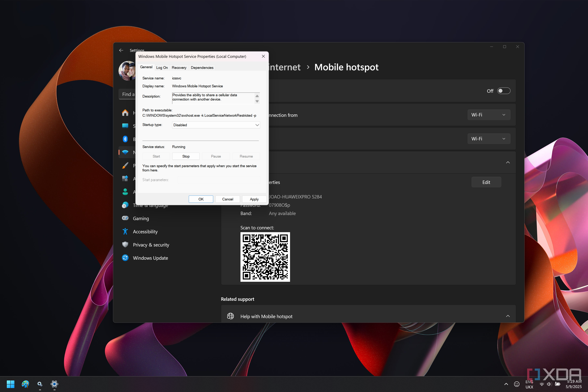Open Gaming settings in the sidebar
The image size is (588, 392).
click(141, 218)
